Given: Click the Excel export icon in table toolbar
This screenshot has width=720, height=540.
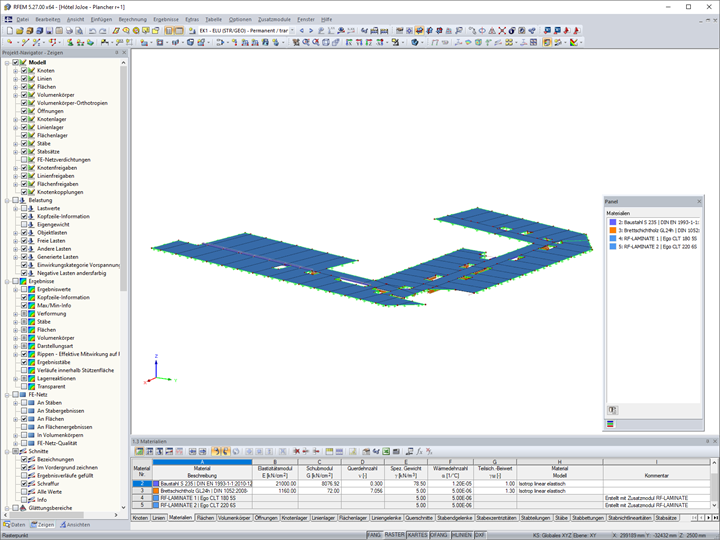Looking at the screenshot, I should click(x=386, y=451).
